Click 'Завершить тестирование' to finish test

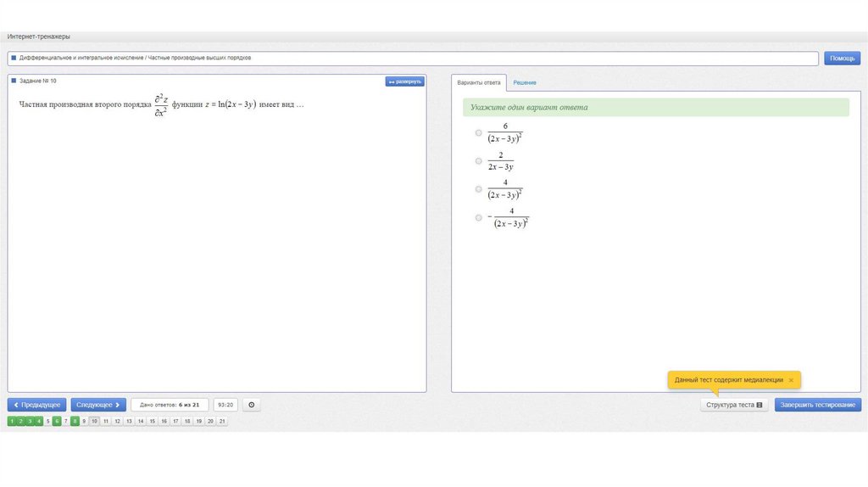pos(817,406)
